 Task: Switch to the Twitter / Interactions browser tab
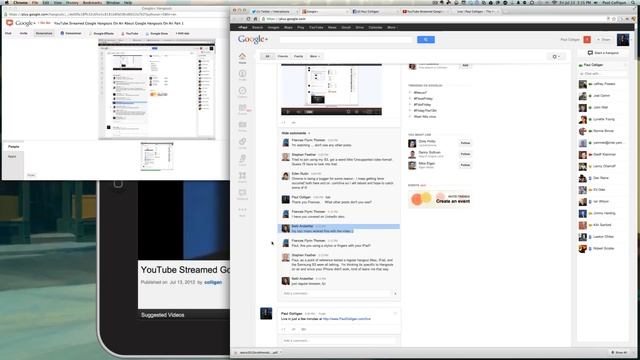coord(273,11)
